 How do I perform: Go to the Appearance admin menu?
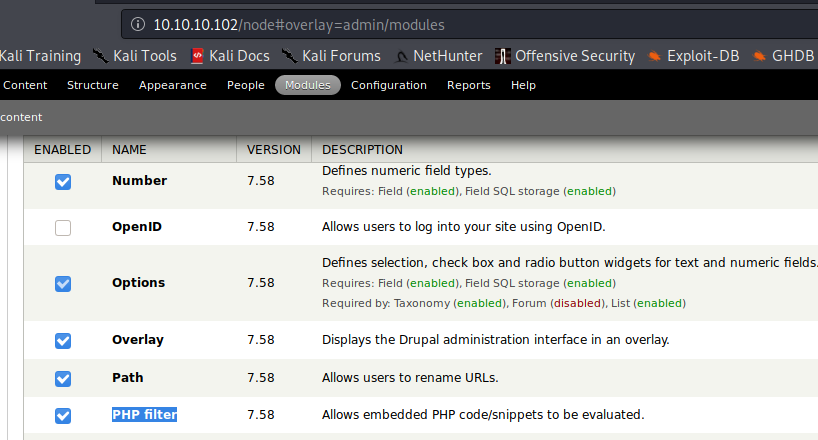click(173, 85)
